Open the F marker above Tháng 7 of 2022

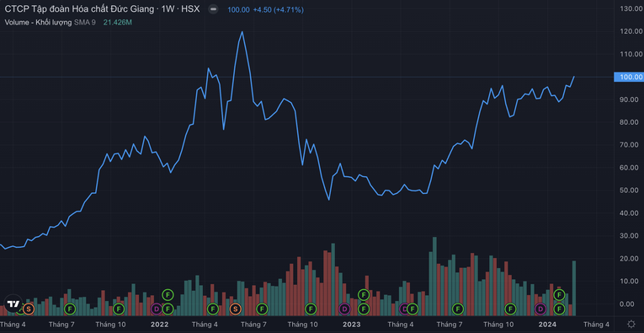[x=262, y=309]
